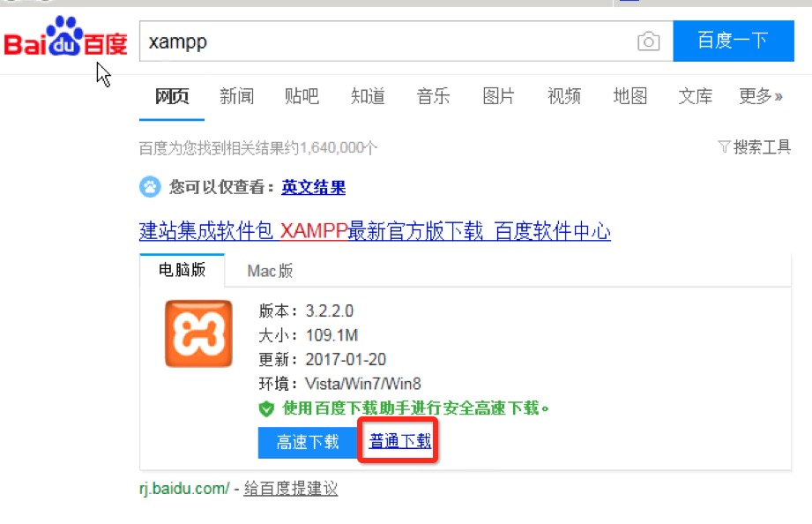812x524 pixels.
Task: Click the 高速下载 button
Action: pyautogui.click(x=308, y=442)
